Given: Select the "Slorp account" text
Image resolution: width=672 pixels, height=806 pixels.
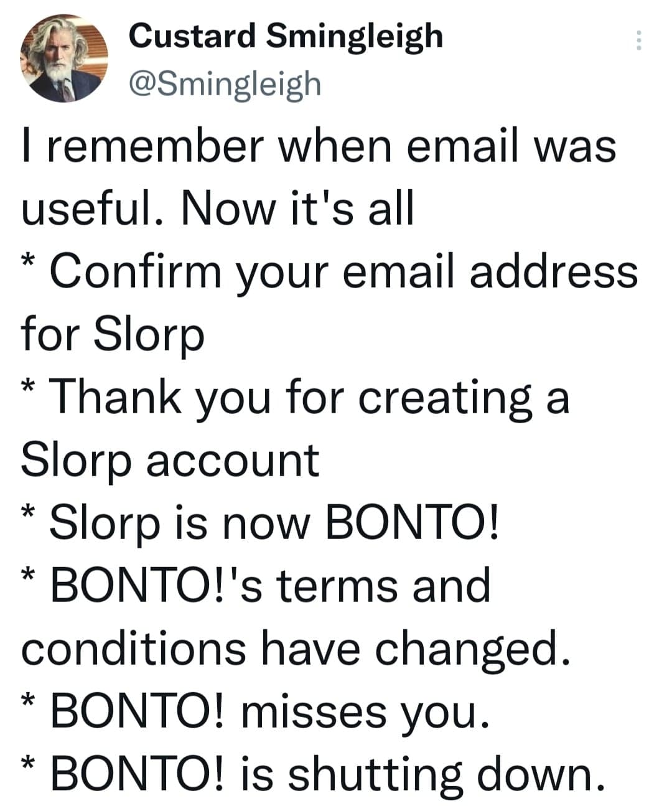Looking at the screenshot, I should pyautogui.click(x=170, y=461).
